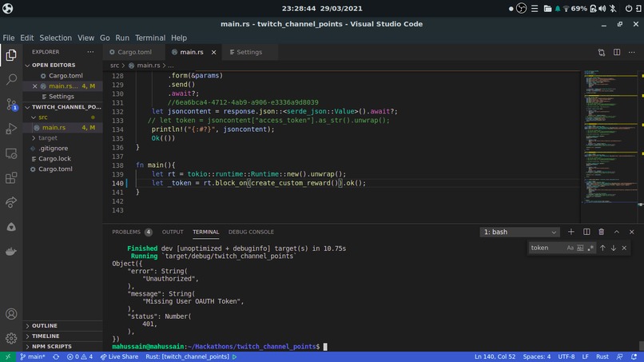The height and width of the screenshot is (362, 644).
Task: Change encoding via UTF-8 status item
Action: pyautogui.click(x=566, y=356)
